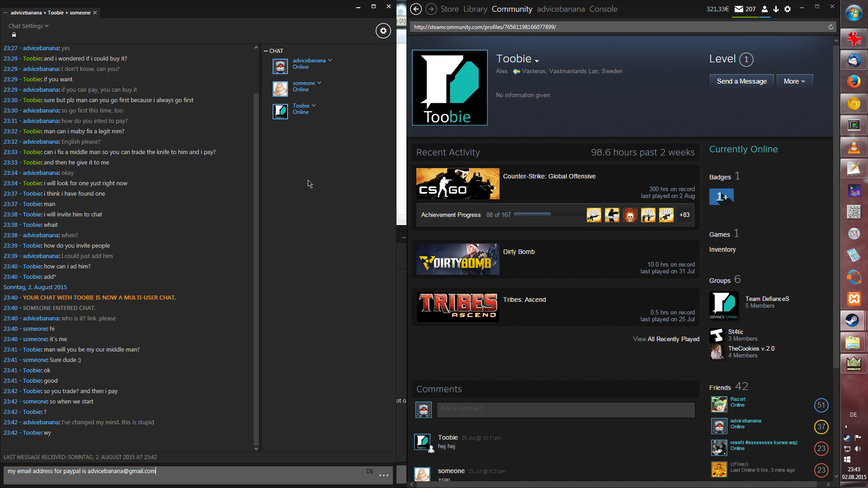Screen dimensions: 868x488
Task: Open the friends list person icon
Action: click(764, 9)
